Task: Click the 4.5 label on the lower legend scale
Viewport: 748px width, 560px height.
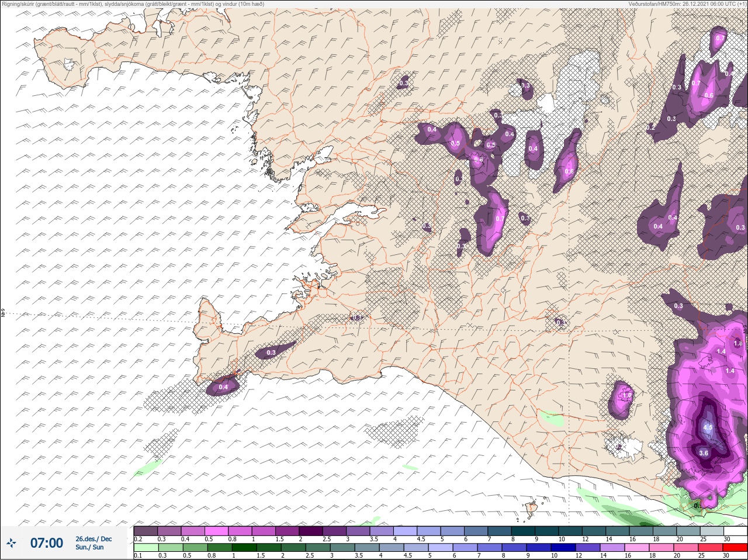Action: tap(408, 555)
